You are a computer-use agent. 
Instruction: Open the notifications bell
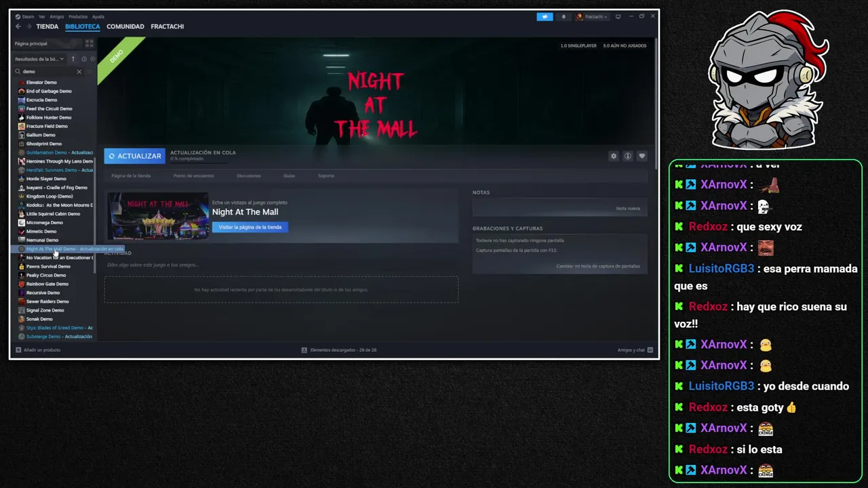564,17
